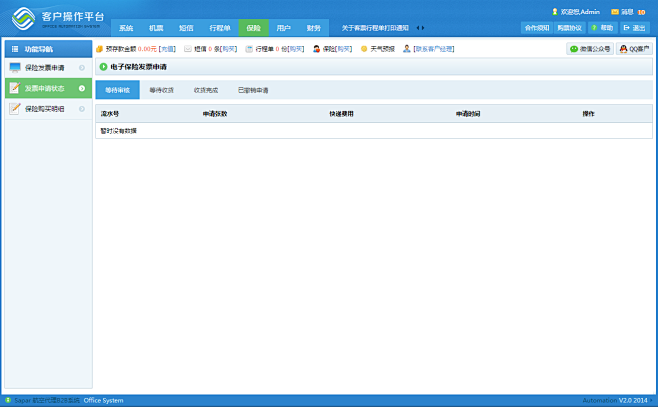The width and height of the screenshot is (658, 407).
Task: Open the 财务 top menu
Action: click(313, 28)
